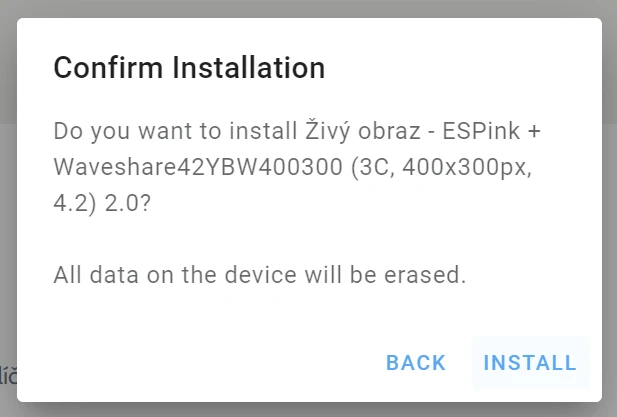Click the INSTALL button

point(530,363)
